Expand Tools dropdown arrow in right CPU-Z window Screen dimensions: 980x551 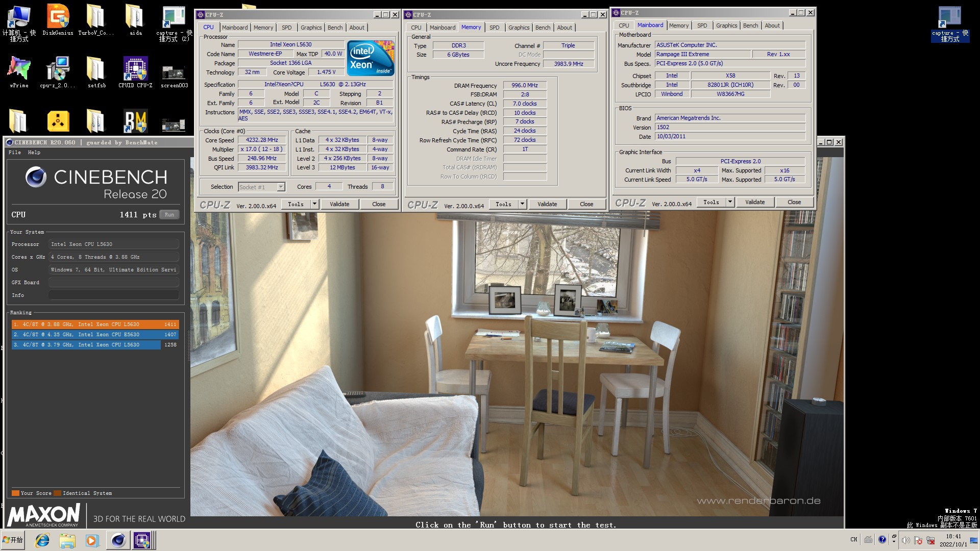730,202
